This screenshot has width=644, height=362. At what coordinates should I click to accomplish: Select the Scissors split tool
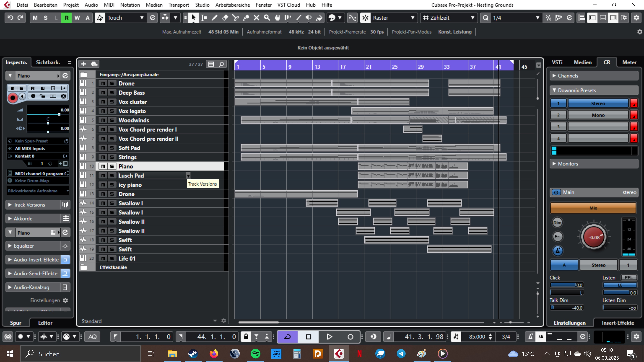click(x=235, y=18)
